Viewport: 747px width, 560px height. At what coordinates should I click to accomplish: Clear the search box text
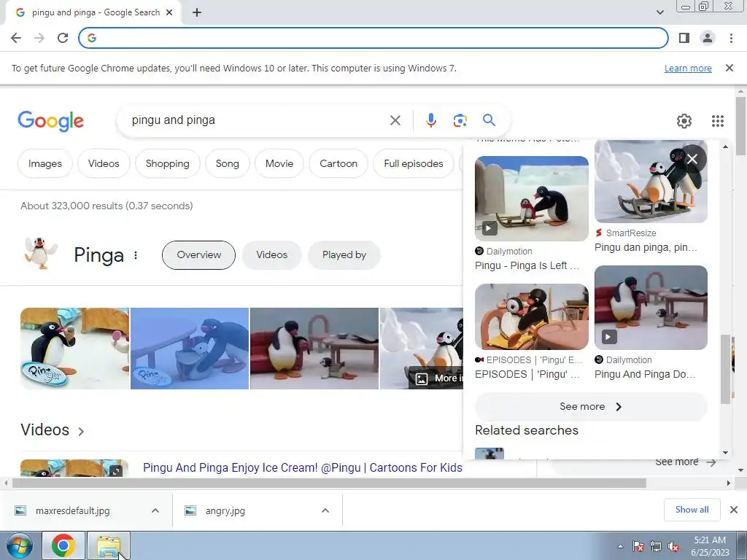coord(395,120)
